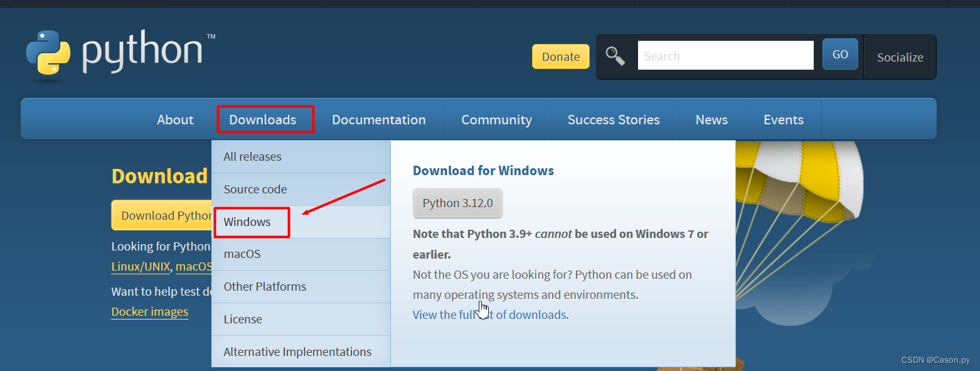Choose macOS in Downloads dropdown
The image size is (980, 371).
point(301,254)
